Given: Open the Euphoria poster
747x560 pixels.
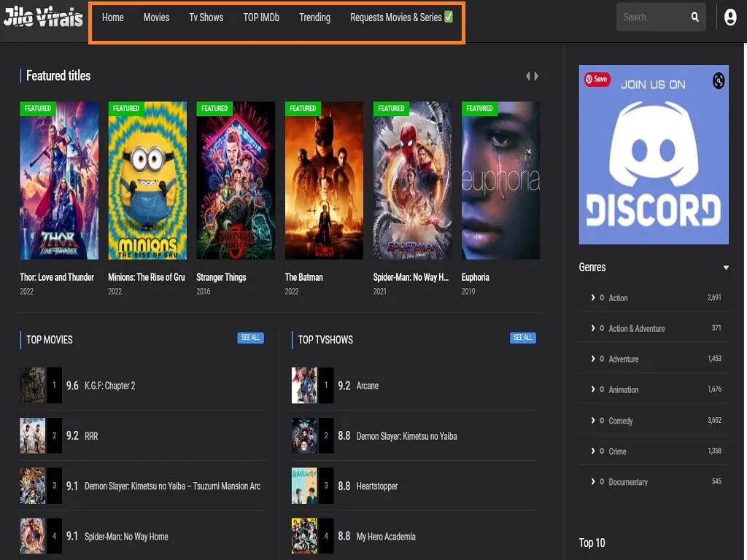Looking at the screenshot, I should click(x=500, y=181).
